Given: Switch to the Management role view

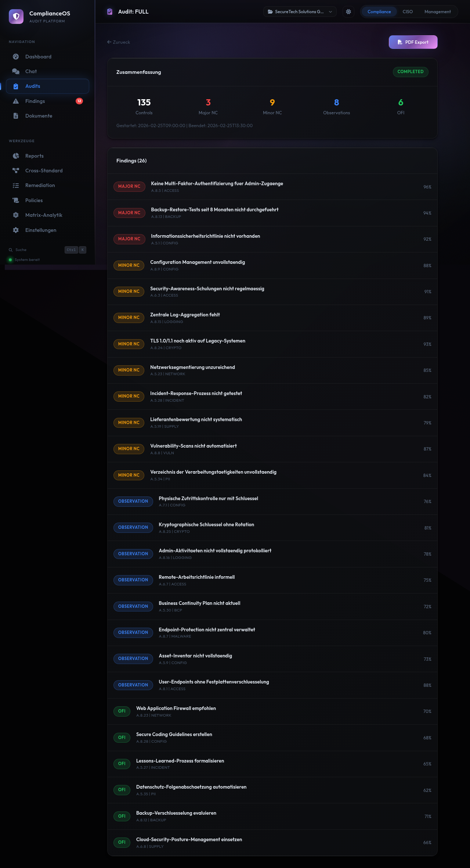Looking at the screenshot, I should point(437,12).
